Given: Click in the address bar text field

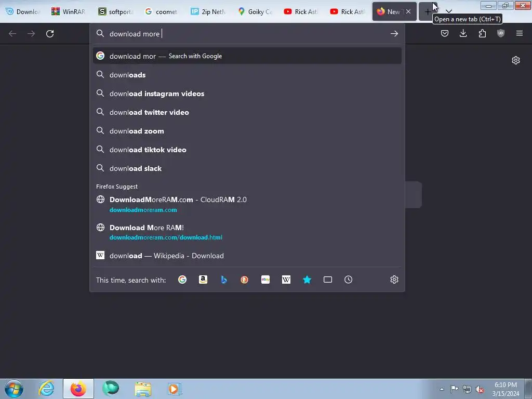Looking at the screenshot, I should pos(248,34).
